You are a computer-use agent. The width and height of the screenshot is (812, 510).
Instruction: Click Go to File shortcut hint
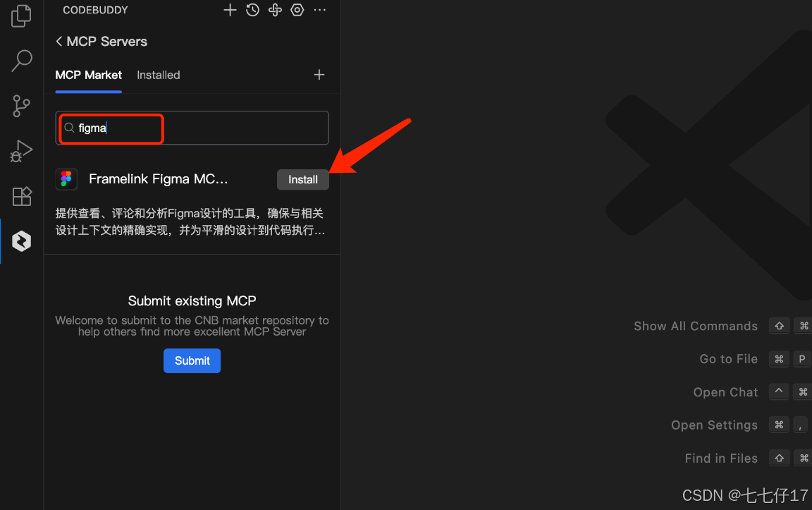(x=729, y=359)
